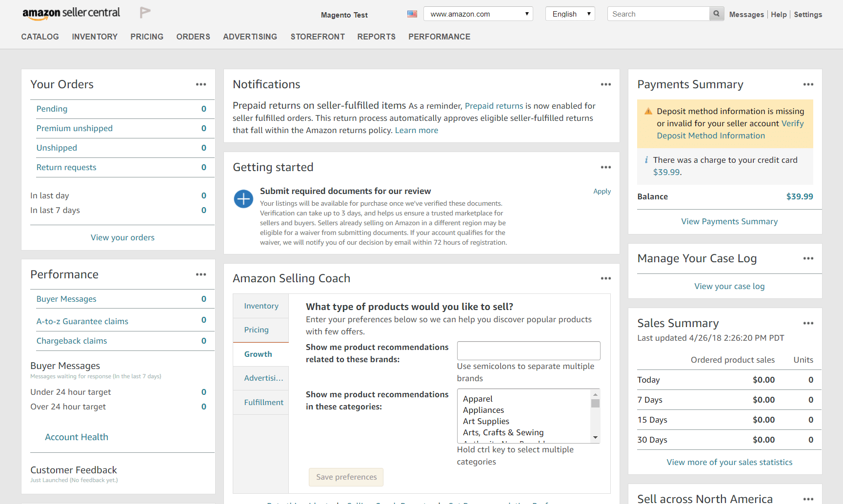Image resolution: width=843 pixels, height=504 pixels.
Task: Select Appliances in categories list
Action: coord(483,410)
